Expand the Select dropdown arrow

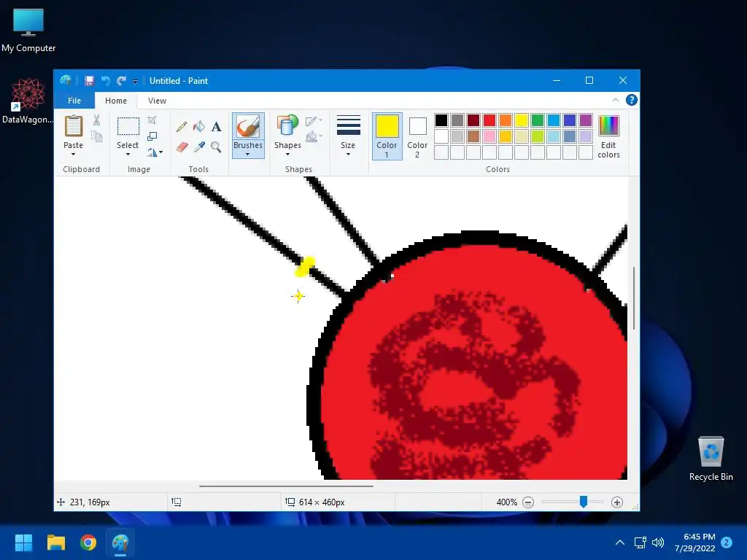point(128,155)
